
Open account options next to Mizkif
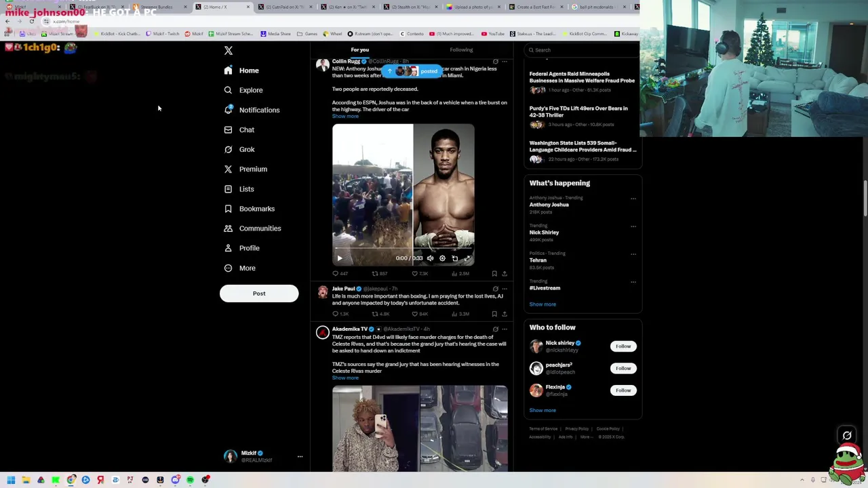[x=300, y=457]
